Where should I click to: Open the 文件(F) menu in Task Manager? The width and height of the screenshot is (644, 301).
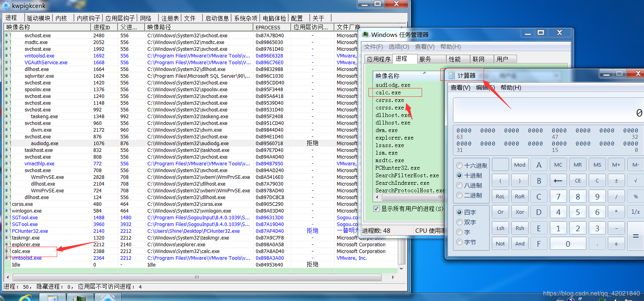coord(374,47)
